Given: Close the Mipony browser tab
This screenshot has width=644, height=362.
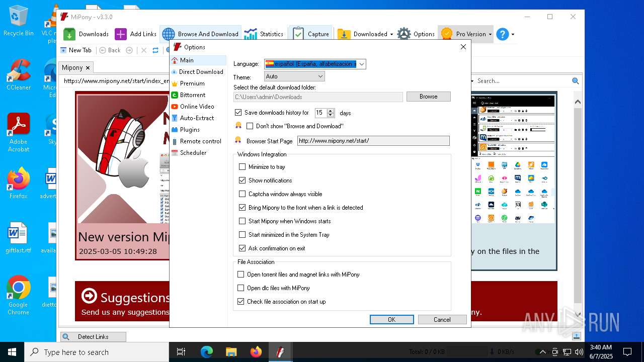Looking at the screenshot, I should (88, 67).
